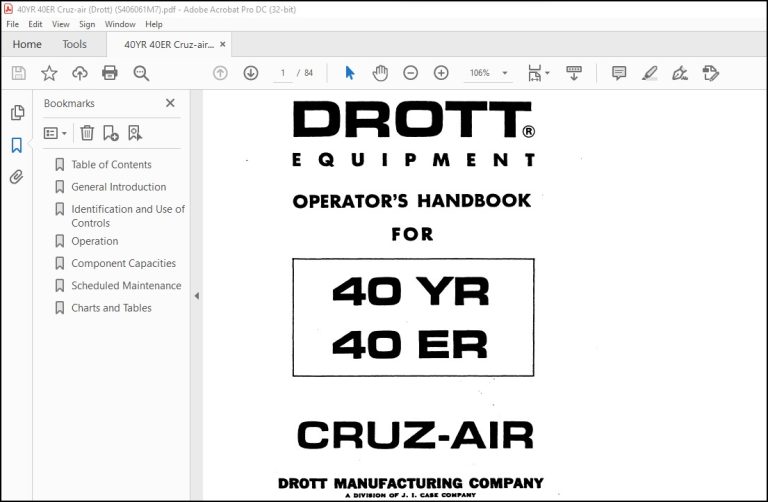Show next page with down arrow
Viewport: 768px width, 502px height.
click(x=251, y=73)
